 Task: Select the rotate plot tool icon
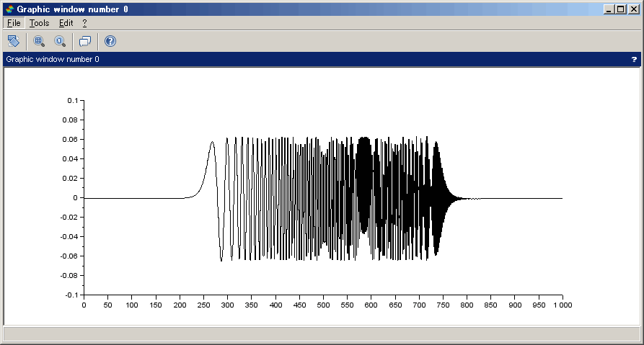pyautogui.click(x=14, y=41)
